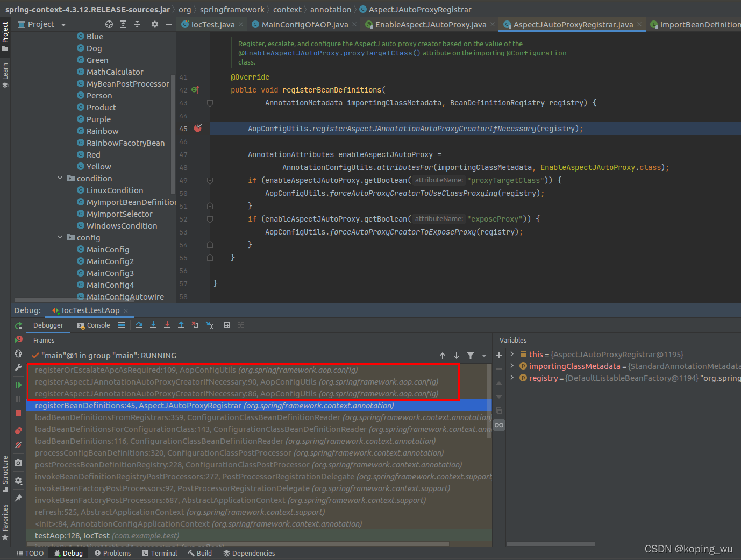Viewport: 741px width, 560px height.
Task: Click the Drop Frame icon
Action: [x=195, y=325]
